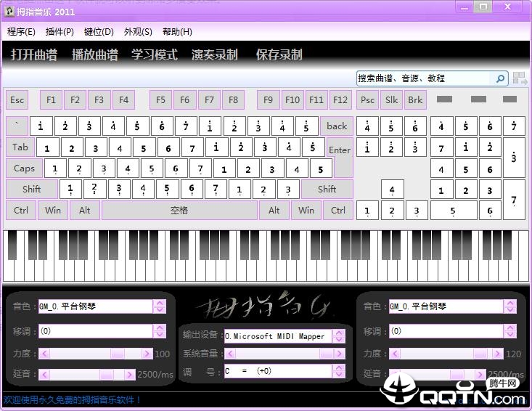The height and width of the screenshot is (411, 532).
Task: Click left 力度 slider thumb
Action: pyautogui.click(x=118, y=354)
